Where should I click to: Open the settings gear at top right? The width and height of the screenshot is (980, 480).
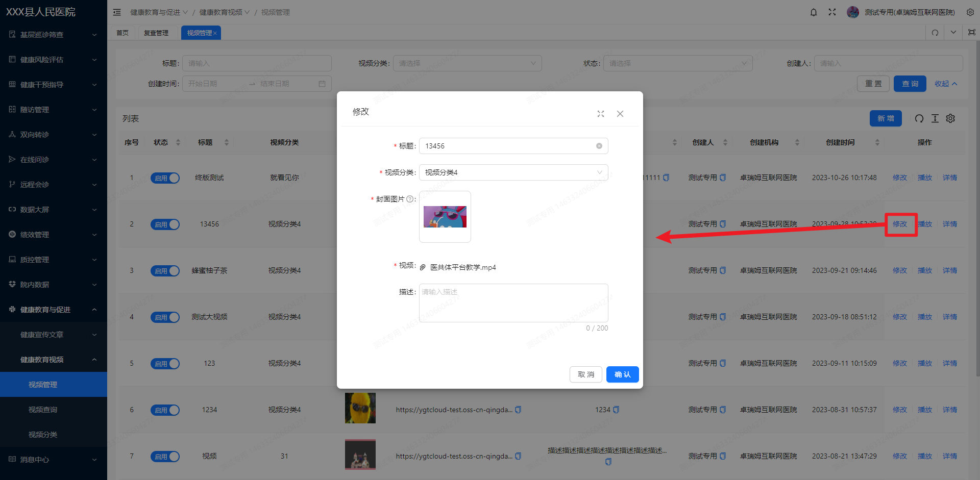click(x=970, y=12)
